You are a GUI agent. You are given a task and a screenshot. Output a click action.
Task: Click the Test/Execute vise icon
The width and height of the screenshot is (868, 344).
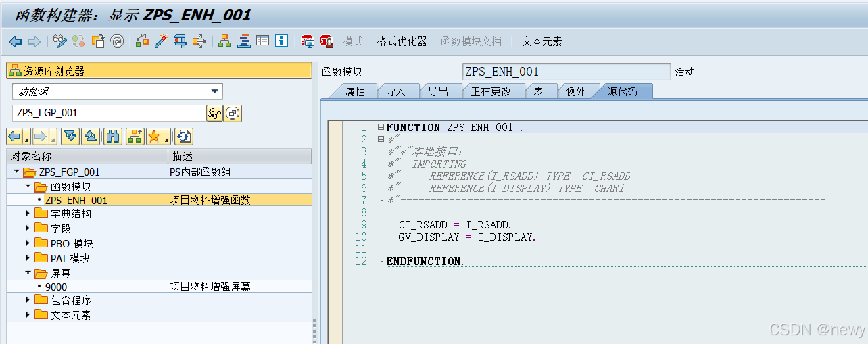tap(180, 41)
